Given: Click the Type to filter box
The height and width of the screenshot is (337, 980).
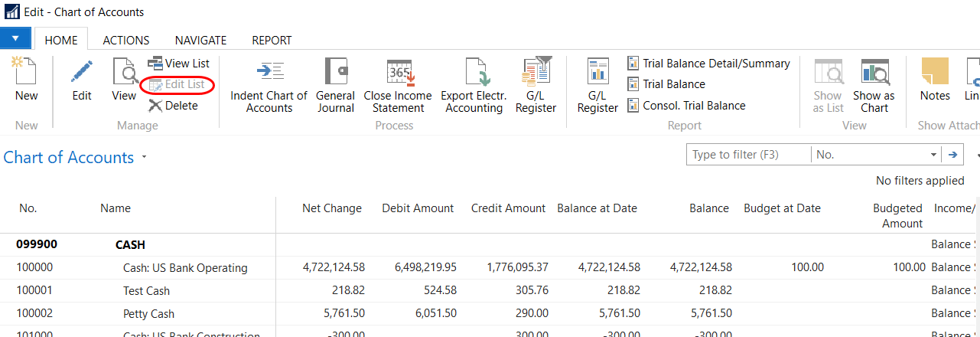Looking at the screenshot, I should pyautogui.click(x=748, y=155).
